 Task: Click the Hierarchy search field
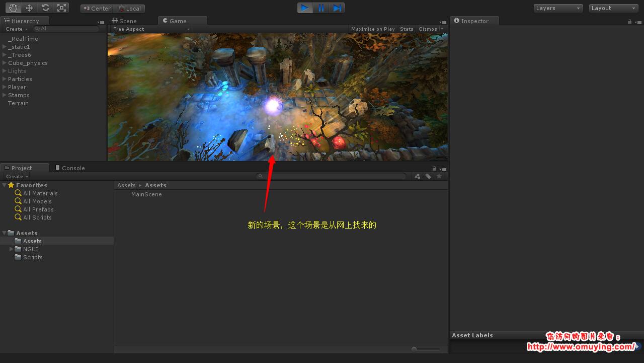[65, 29]
